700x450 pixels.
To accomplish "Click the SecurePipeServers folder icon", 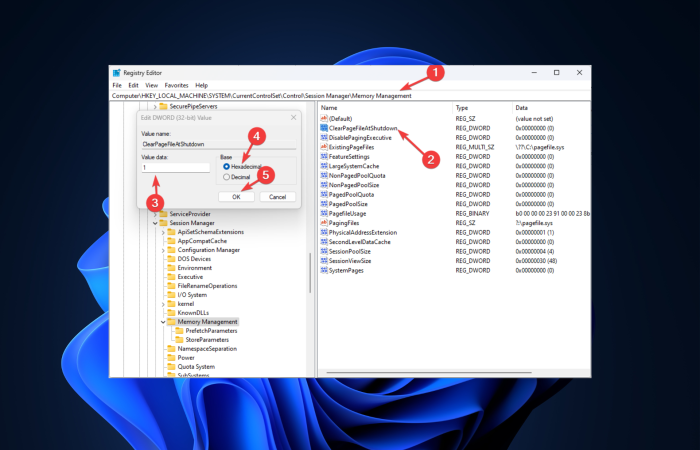I will click(163, 106).
